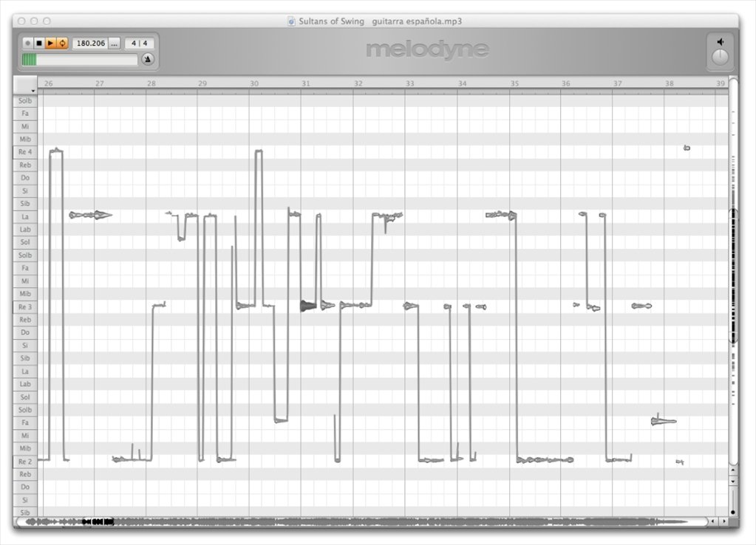Screen dimensions: 756x545
Task: Open the dropdown arrow above pitch ruler
Action: pos(33,91)
